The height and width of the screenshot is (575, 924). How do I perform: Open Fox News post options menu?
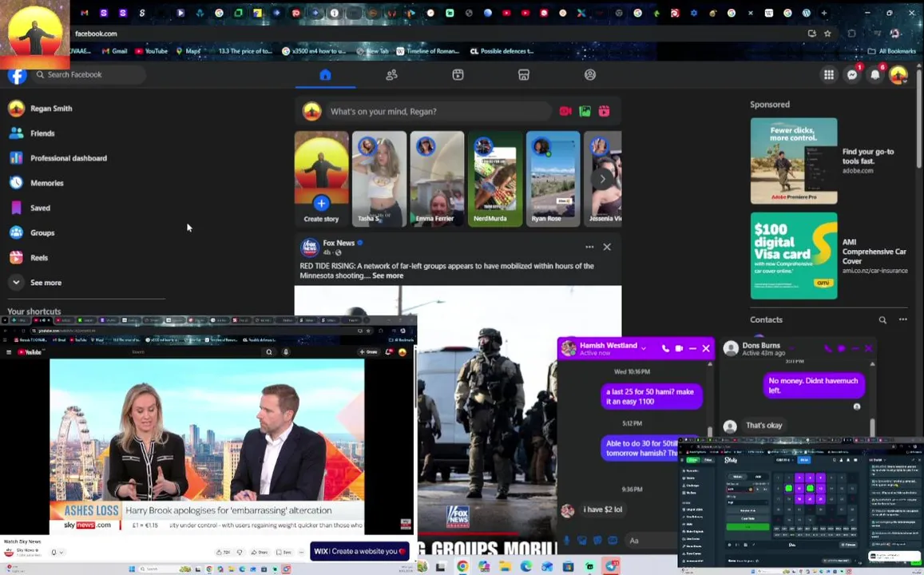(589, 247)
